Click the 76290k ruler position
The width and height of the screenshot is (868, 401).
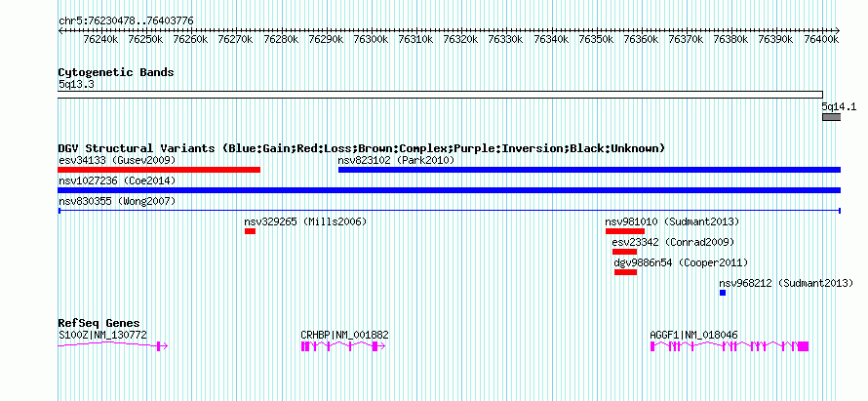point(327,40)
